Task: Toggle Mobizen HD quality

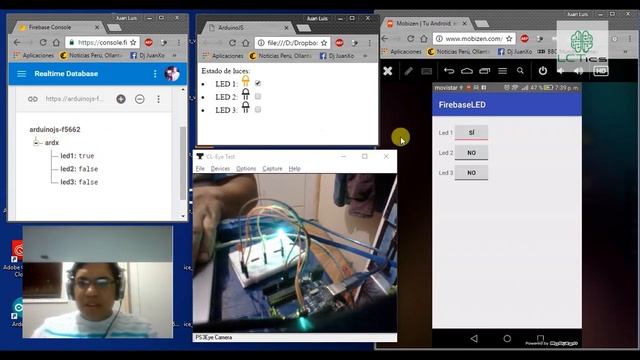Action: (x=601, y=71)
